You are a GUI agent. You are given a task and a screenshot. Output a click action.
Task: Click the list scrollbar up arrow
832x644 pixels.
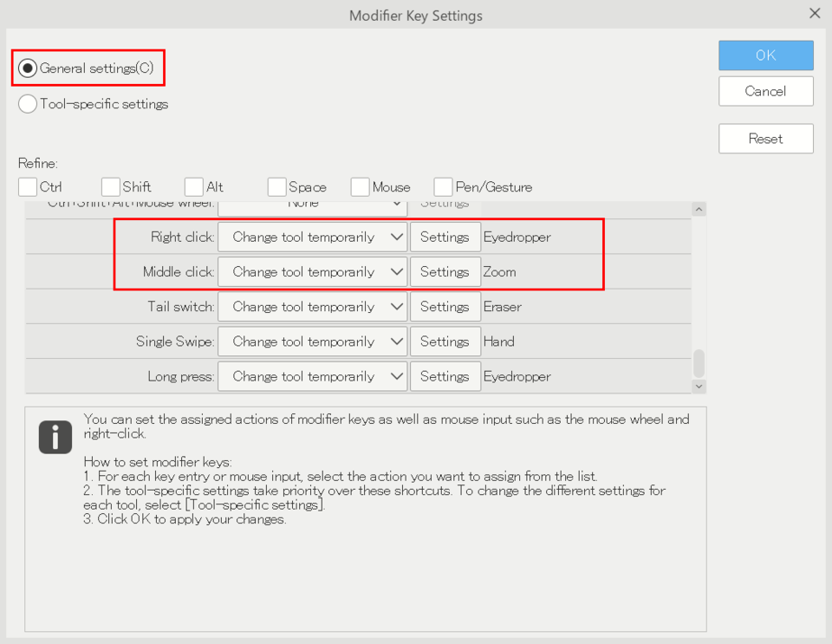tap(699, 209)
